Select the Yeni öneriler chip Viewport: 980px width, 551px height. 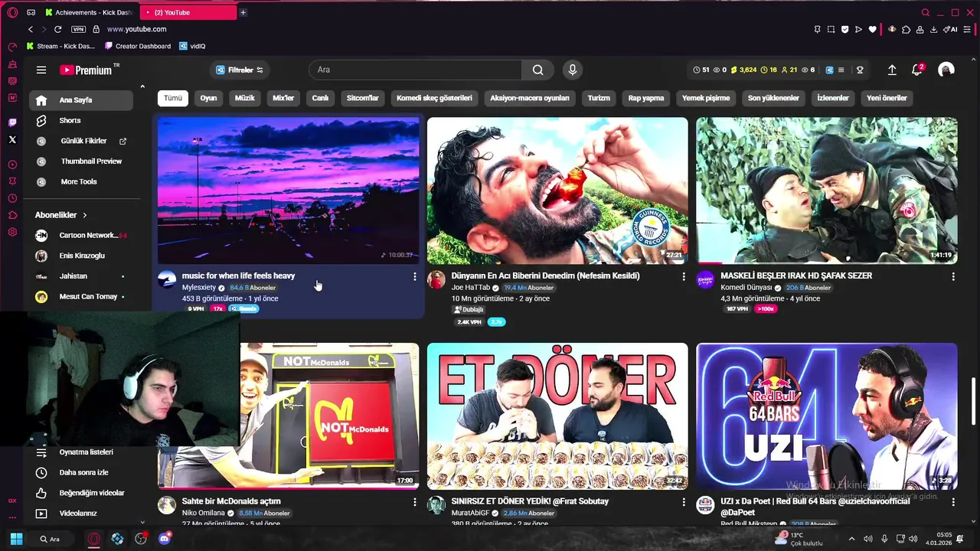887,98
